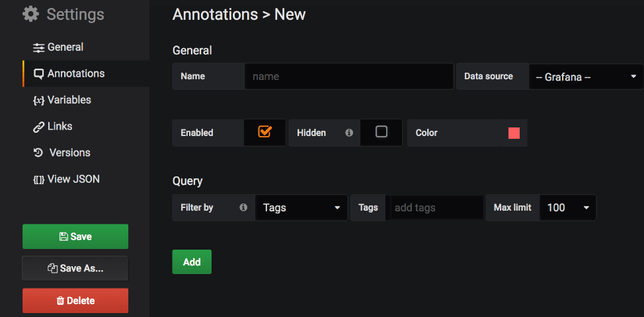Image resolution: width=644 pixels, height=317 pixels.
Task: Open the Max limit dropdown
Action: [x=568, y=207]
